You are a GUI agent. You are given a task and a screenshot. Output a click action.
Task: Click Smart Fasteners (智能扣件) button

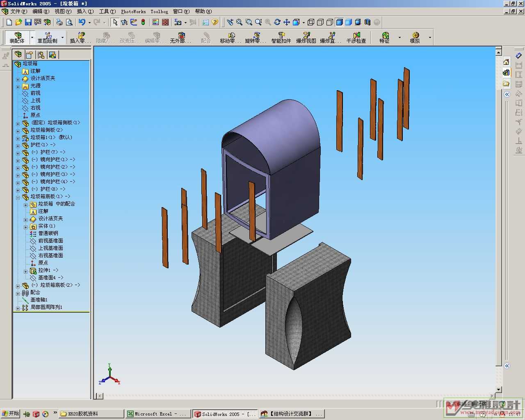pos(281,37)
